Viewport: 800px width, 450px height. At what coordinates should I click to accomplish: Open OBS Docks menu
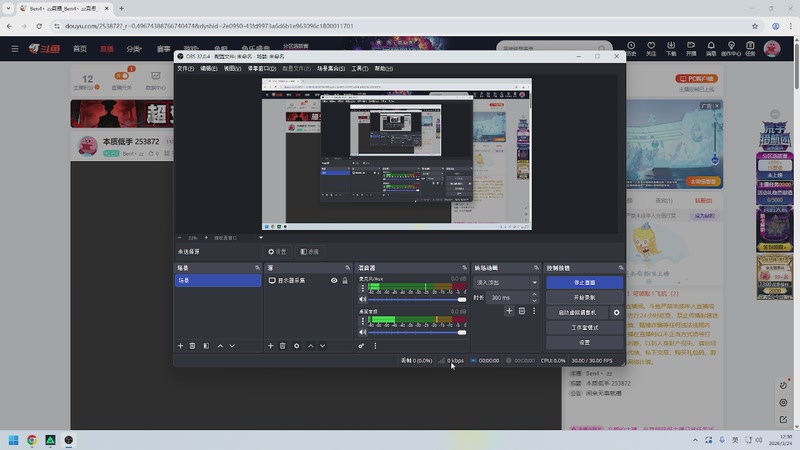tap(262, 68)
